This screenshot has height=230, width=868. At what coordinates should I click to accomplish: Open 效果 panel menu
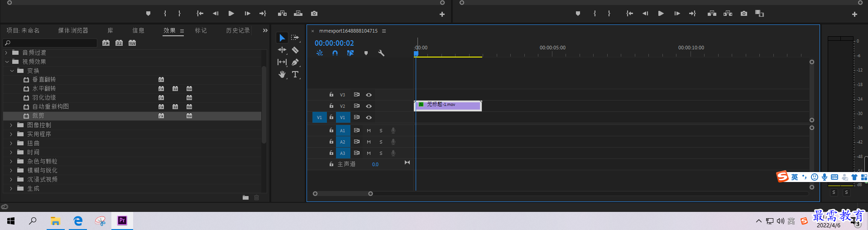point(182,31)
